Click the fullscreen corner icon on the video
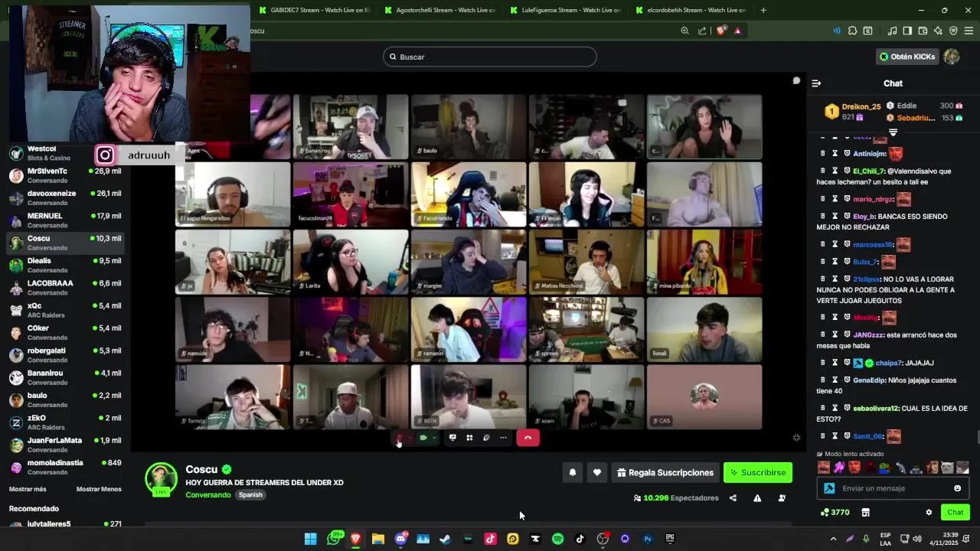The image size is (980, 551). [x=796, y=438]
